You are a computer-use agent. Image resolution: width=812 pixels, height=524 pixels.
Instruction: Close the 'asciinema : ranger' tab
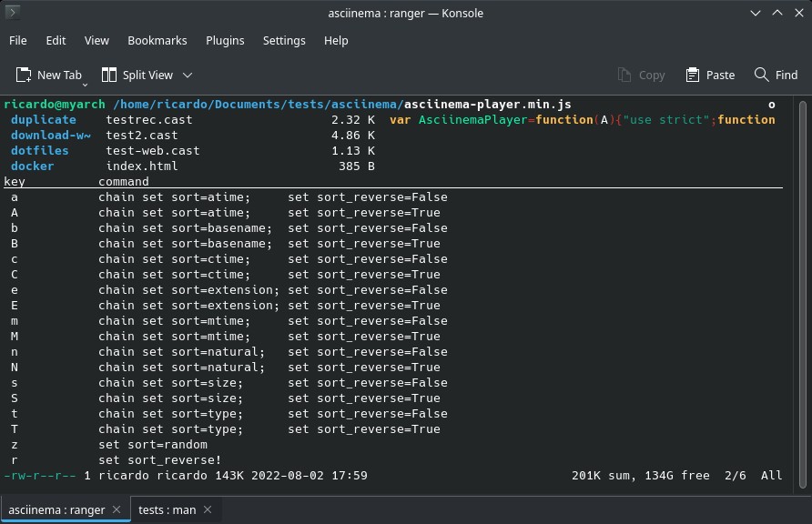point(117,509)
